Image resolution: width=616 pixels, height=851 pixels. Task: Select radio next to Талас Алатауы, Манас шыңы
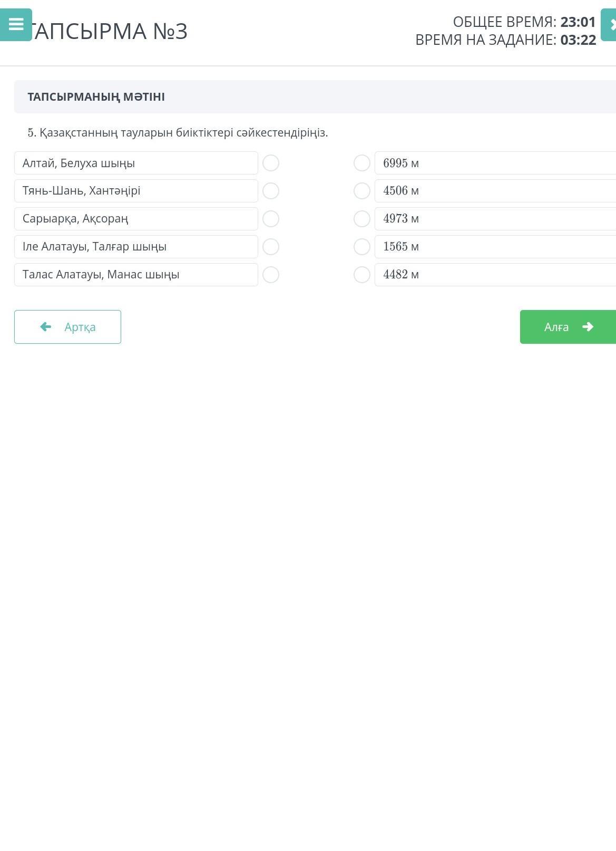point(271,275)
